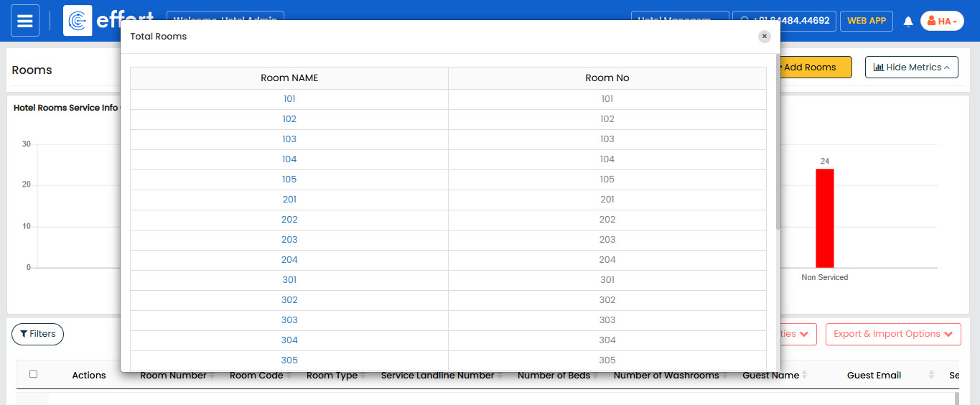Click the red Non Serviced bar
Screen dimensions: 980x405
[824, 218]
